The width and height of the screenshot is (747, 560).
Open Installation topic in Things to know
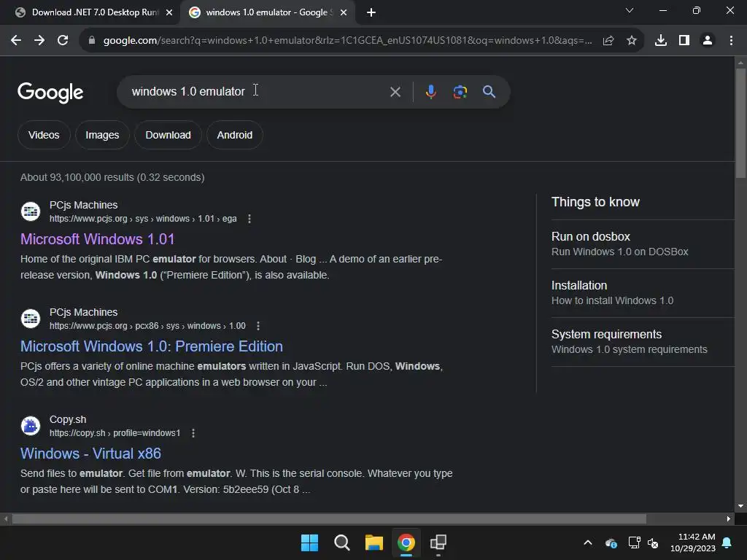coord(642,293)
